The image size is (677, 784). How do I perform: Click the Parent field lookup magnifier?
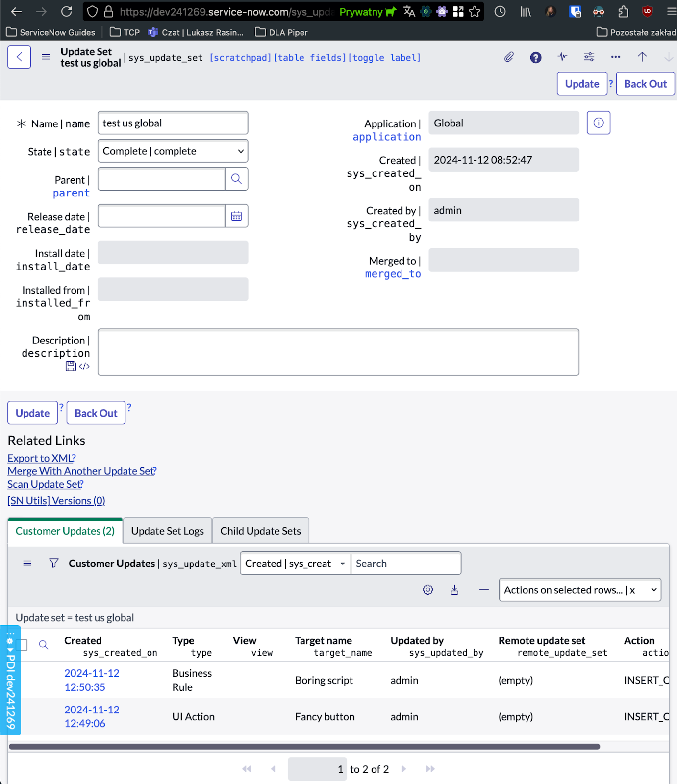[x=236, y=179]
